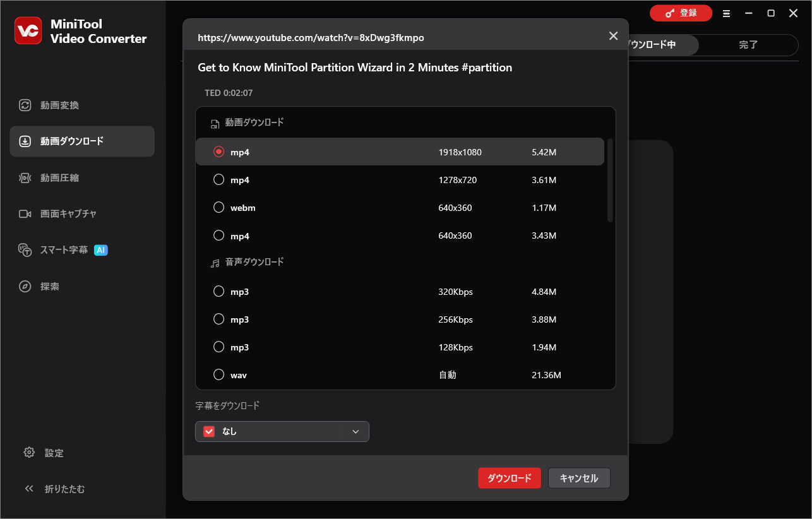This screenshot has width=812, height=519.
Task: Open the スマート字幕 AI subtitle feature
Action: click(x=57, y=249)
